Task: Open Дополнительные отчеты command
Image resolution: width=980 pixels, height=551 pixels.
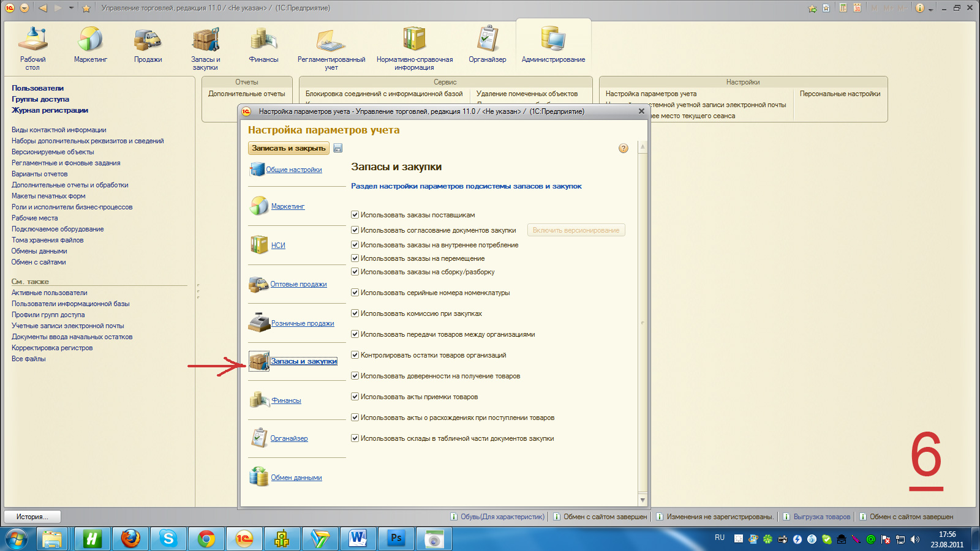Action: 247,94
